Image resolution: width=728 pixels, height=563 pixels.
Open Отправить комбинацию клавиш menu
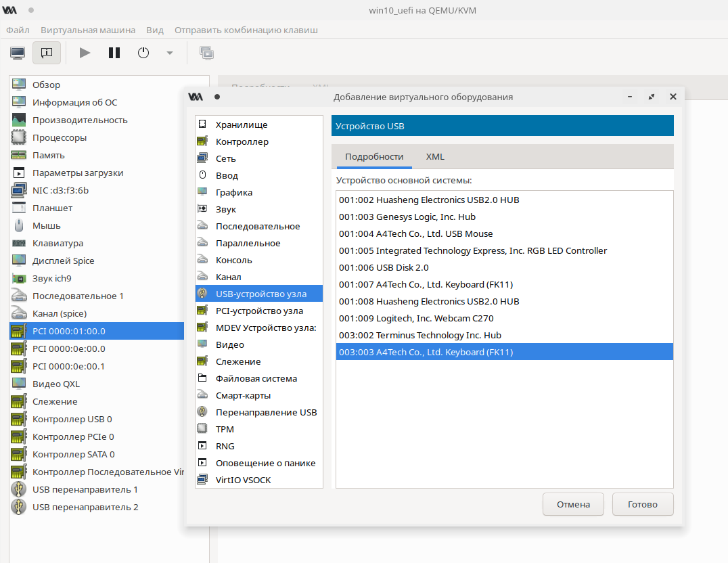tap(246, 30)
